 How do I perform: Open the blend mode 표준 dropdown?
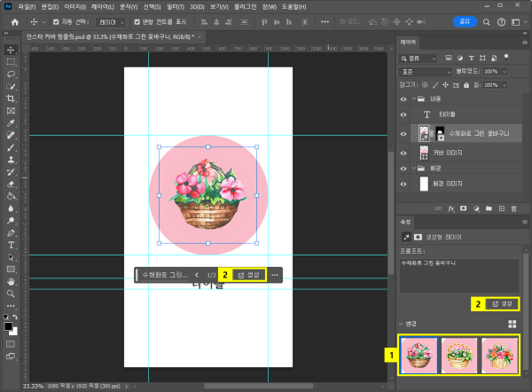click(425, 72)
